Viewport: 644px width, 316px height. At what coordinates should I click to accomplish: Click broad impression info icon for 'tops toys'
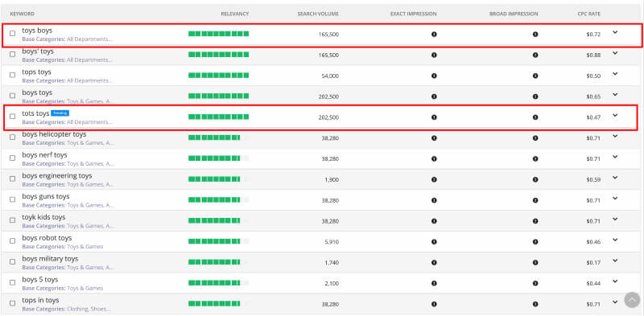tap(535, 76)
